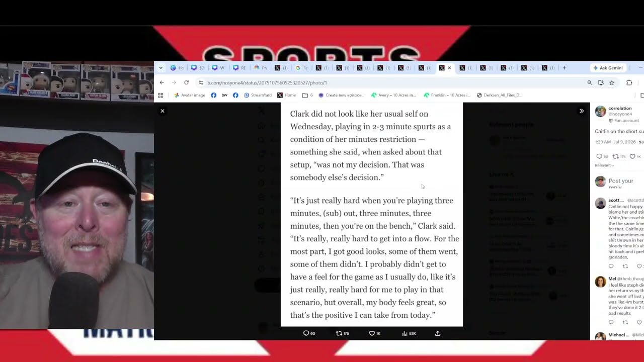Open the X 'Home' bookmark
Image resolution: width=644 pixels, height=362 pixels.
pos(287,95)
